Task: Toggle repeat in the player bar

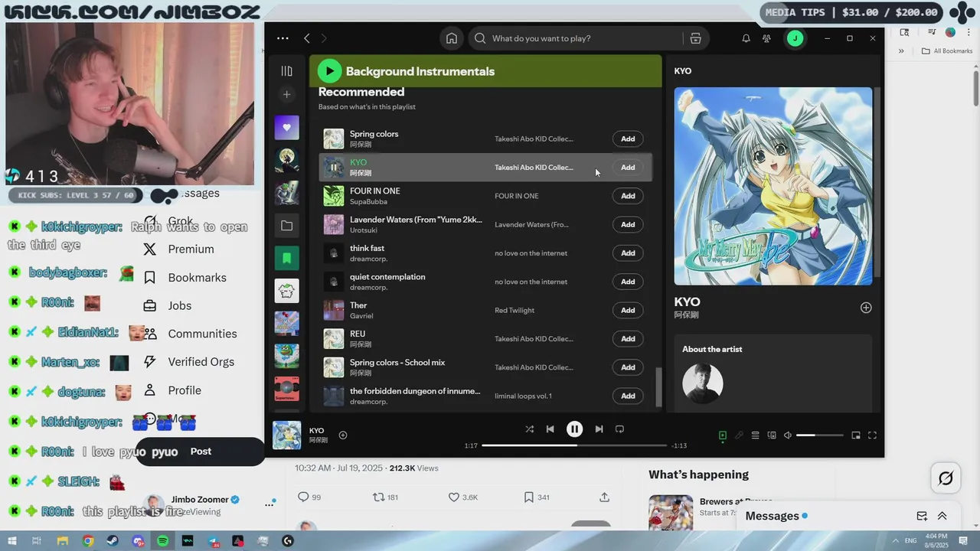Action: click(x=619, y=429)
